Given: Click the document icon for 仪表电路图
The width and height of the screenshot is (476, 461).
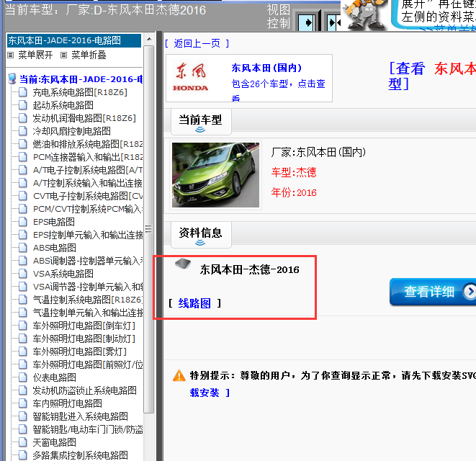Looking at the screenshot, I should pos(23,377).
